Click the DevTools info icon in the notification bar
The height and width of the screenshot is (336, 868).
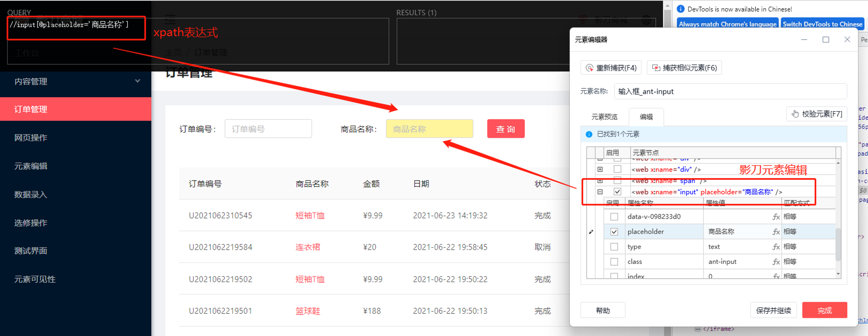(681, 9)
